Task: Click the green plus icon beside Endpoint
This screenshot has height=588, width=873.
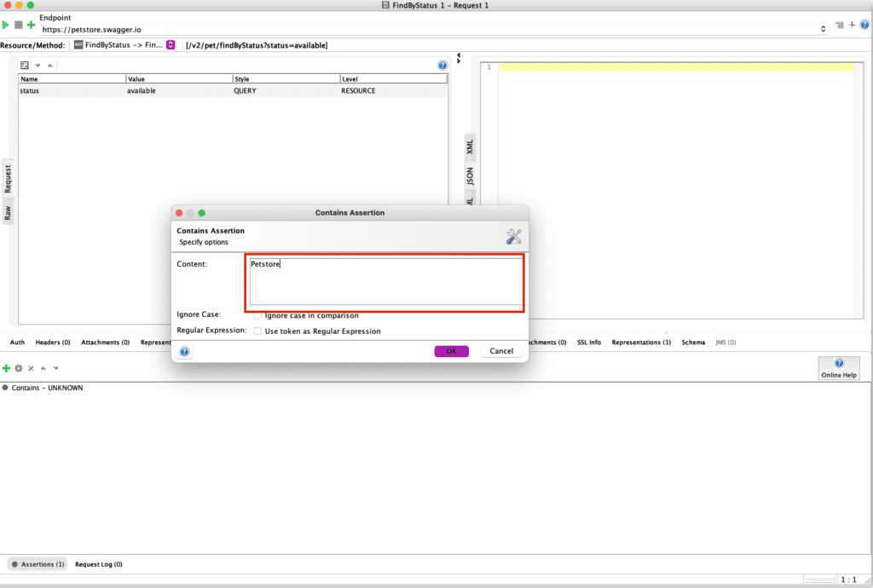Action: point(32,25)
